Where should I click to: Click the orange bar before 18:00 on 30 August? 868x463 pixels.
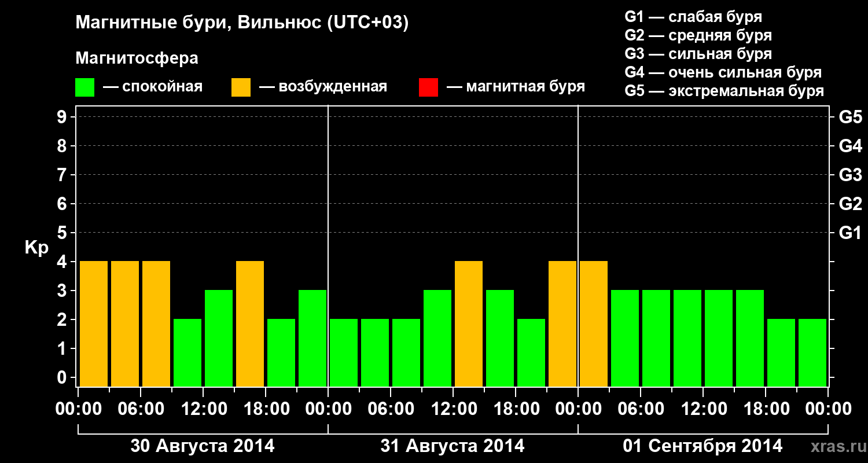tap(250, 324)
